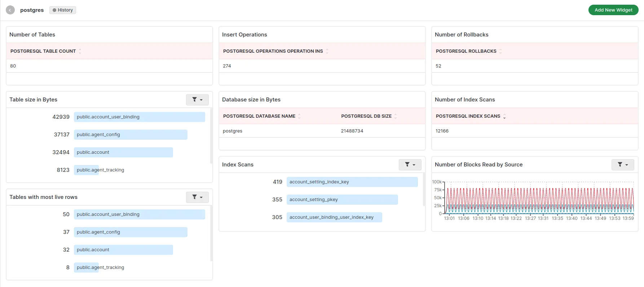Click account_setting_index_key bar in Index Scans

click(352, 182)
